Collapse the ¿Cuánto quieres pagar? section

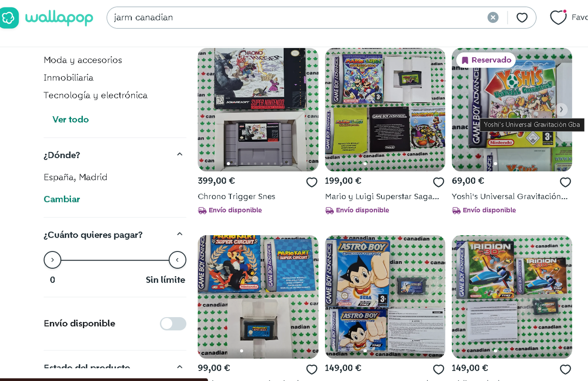click(x=179, y=234)
